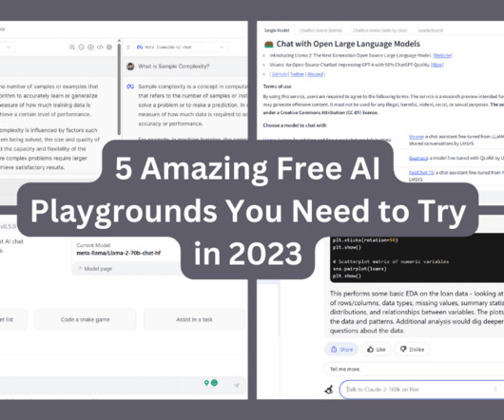Expand the left panel model dropdown chevron

point(9,48)
